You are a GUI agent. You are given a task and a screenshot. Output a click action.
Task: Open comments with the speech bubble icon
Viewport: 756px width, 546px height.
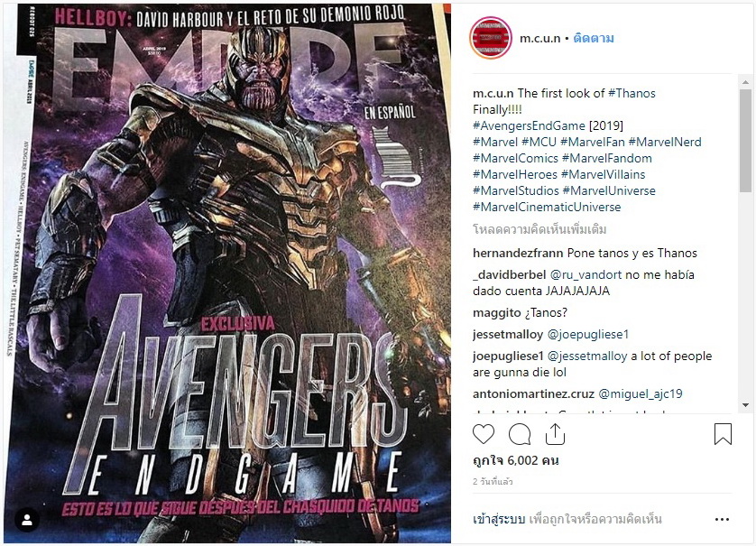click(520, 434)
